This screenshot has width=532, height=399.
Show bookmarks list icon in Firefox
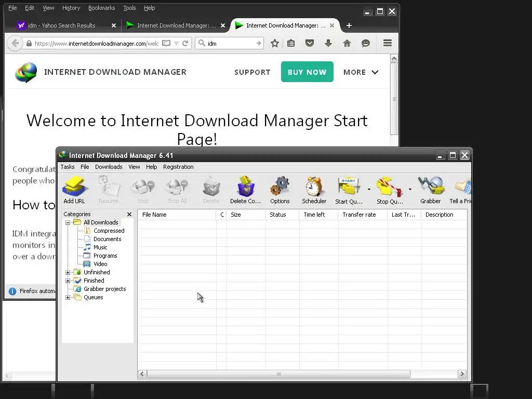(291, 44)
